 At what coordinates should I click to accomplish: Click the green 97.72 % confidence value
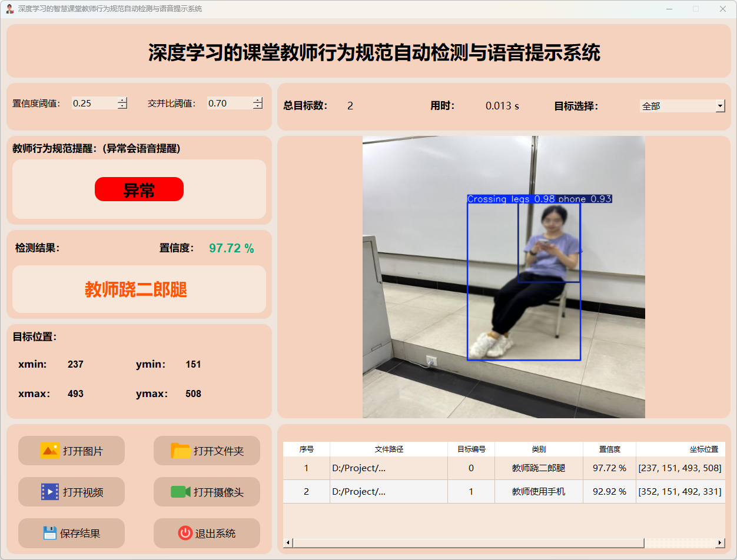231,248
